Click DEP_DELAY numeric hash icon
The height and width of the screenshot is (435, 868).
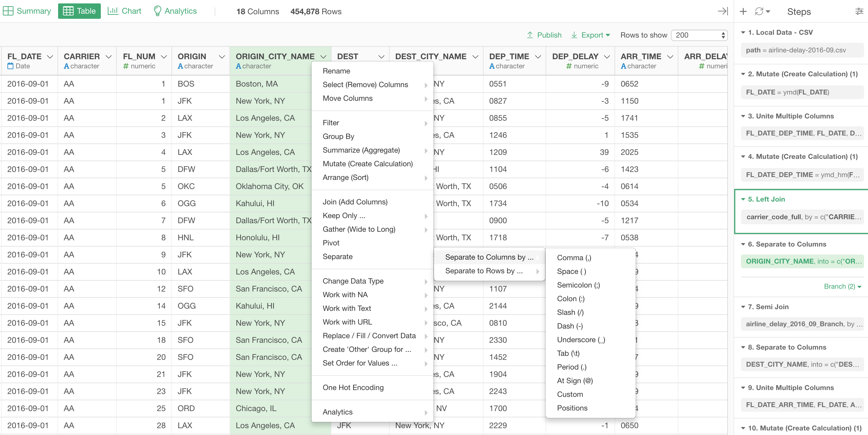[569, 66]
